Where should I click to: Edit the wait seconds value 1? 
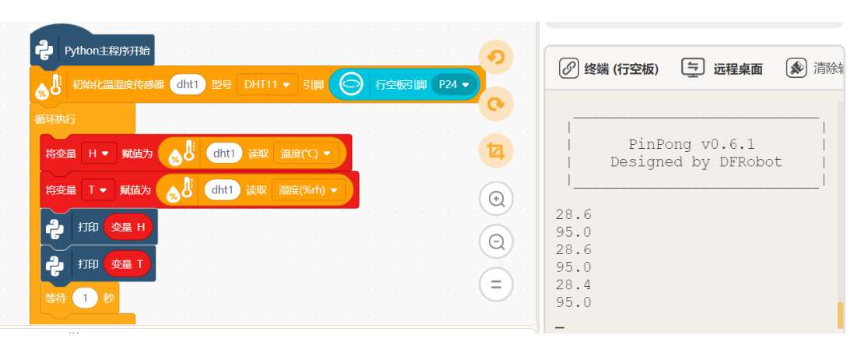(85, 298)
